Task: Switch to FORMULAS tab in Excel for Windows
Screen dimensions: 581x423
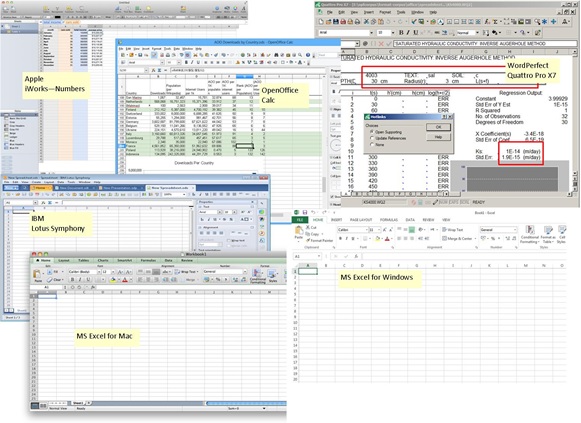Action: click(389, 220)
